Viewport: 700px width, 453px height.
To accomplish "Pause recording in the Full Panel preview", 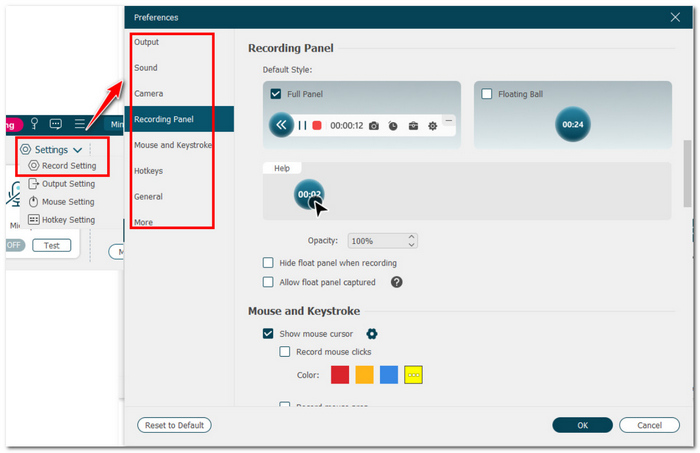I will tap(302, 126).
